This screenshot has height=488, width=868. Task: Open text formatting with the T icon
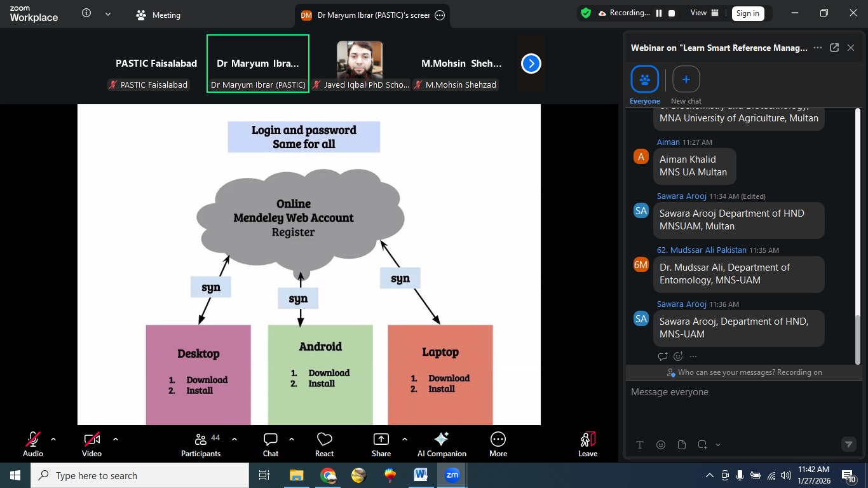[640, 445]
